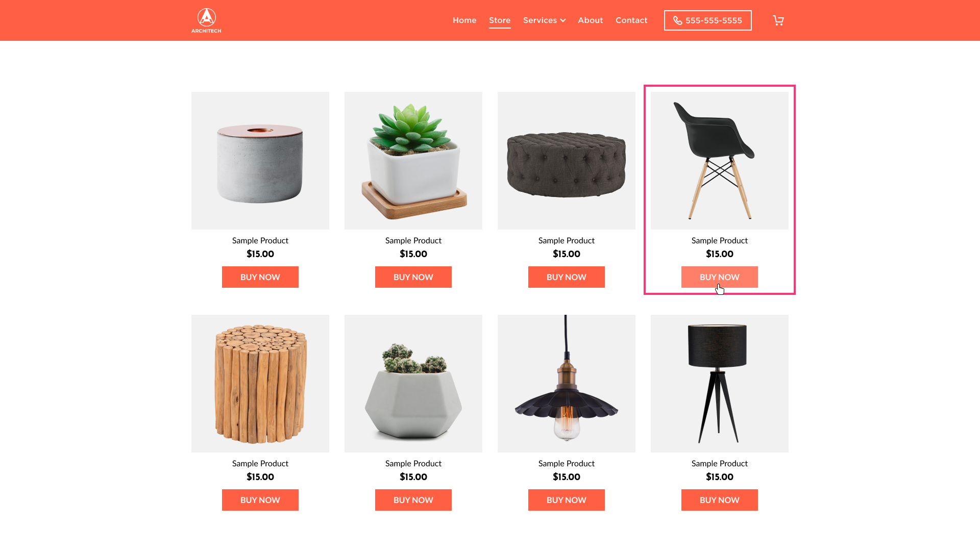Image resolution: width=980 pixels, height=551 pixels.
Task: Click Buy Now under black chair
Action: tap(720, 277)
